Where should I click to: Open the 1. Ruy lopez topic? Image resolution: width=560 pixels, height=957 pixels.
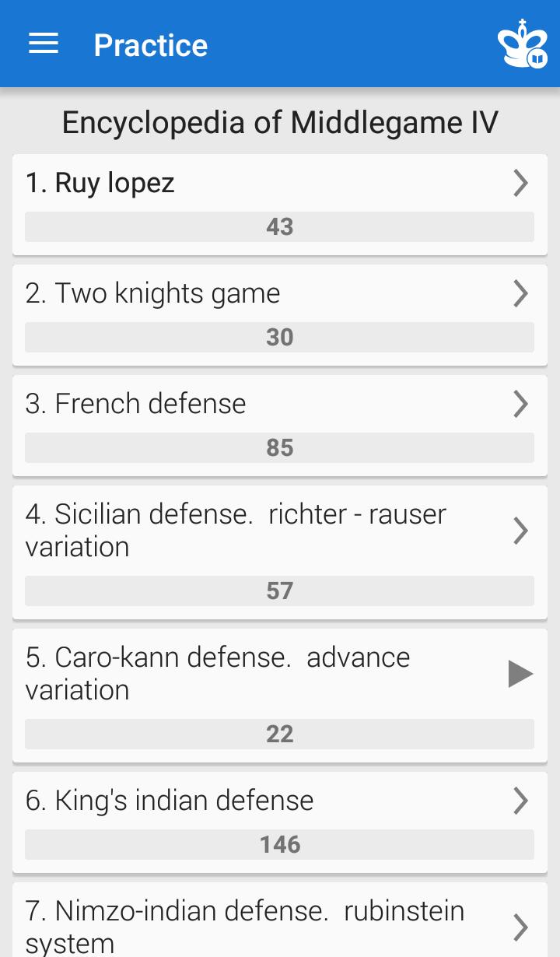tap(100, 184)
